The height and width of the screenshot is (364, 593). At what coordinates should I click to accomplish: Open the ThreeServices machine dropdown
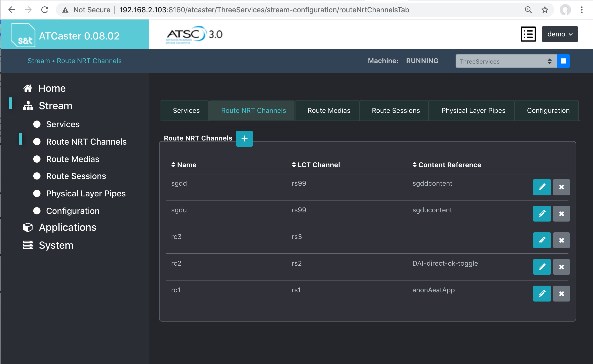506,61
